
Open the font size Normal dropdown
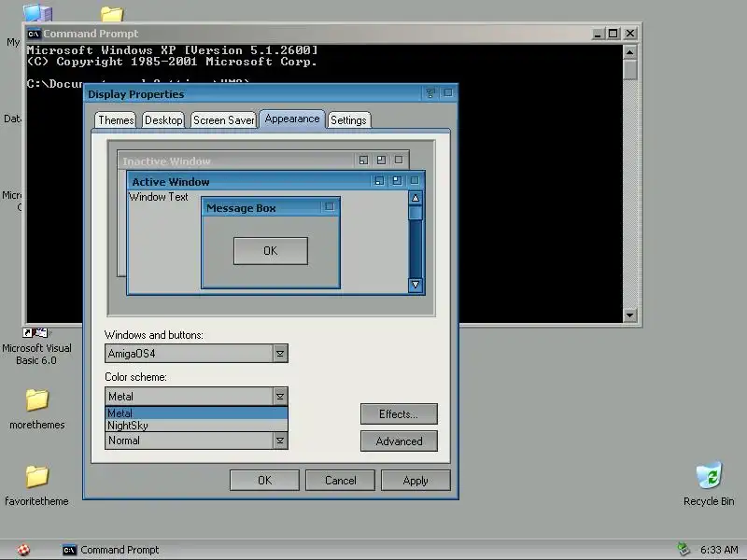pos(280,441)
